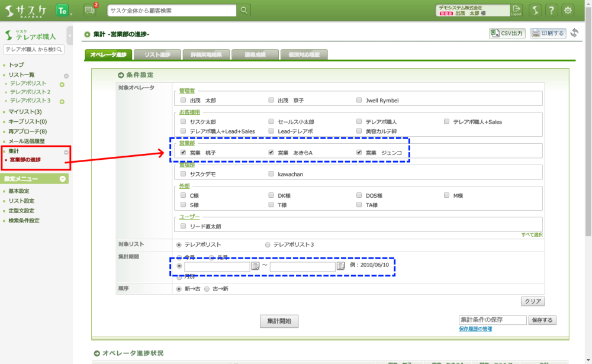
Task: Collapse the リスト一覧 tree section
Action: 66,75
